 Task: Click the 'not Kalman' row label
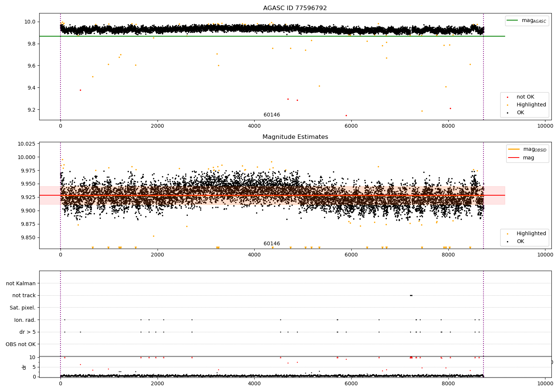tap(21, 283)
